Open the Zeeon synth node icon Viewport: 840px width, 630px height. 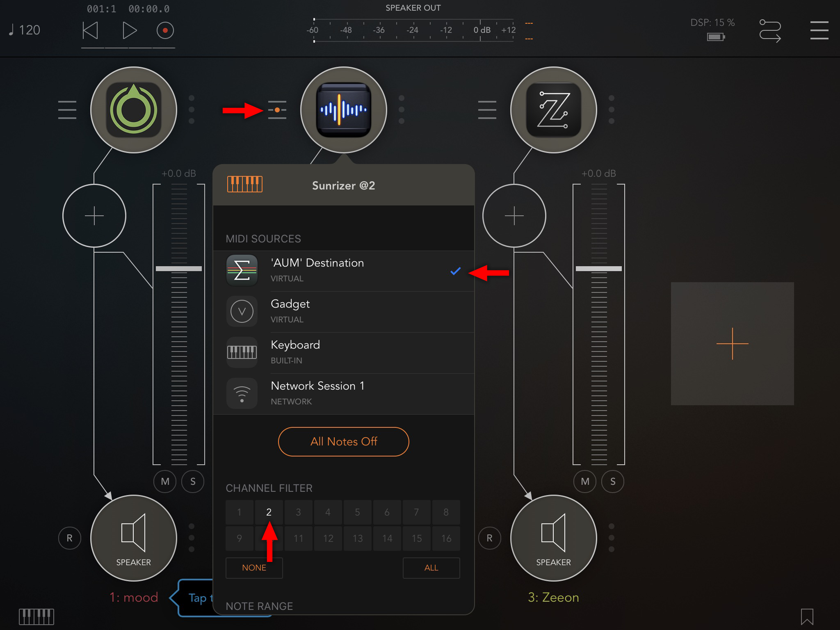(x=554, y=110)
